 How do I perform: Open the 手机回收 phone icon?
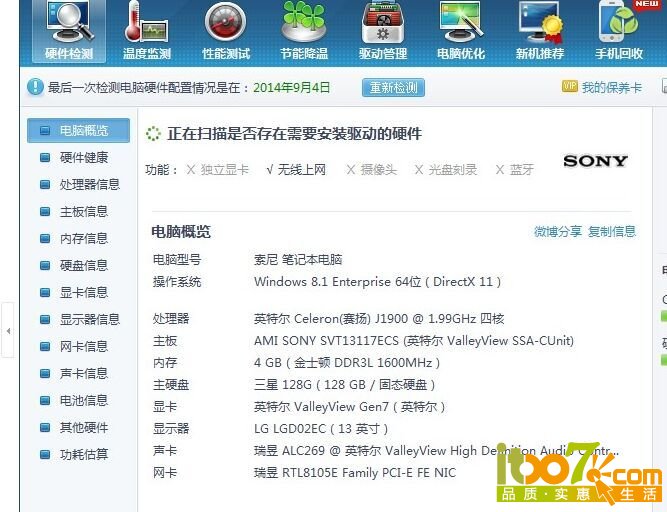[x=619, y=31]
